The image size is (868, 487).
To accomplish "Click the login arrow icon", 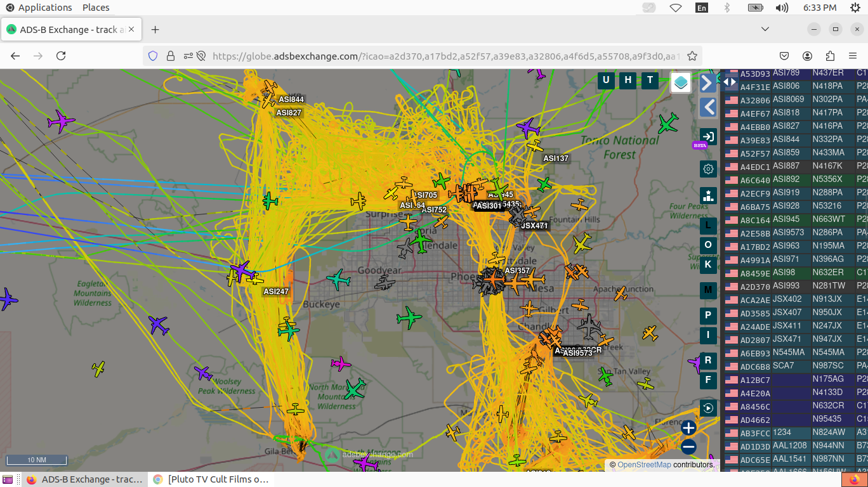I will point(708,136).
